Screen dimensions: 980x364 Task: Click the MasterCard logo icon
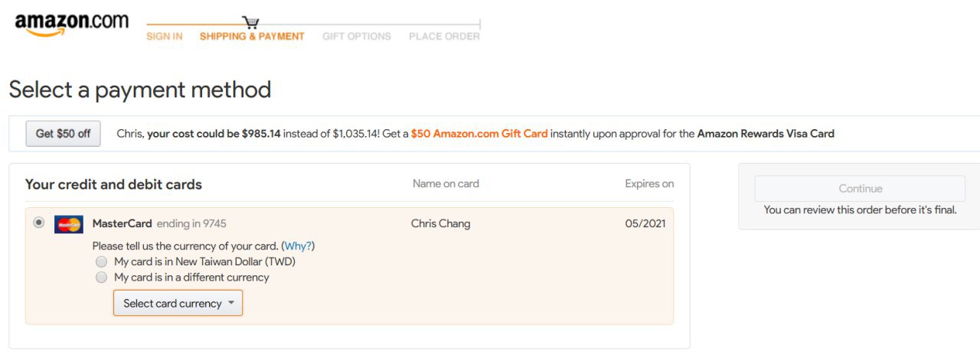coord(69,224)
